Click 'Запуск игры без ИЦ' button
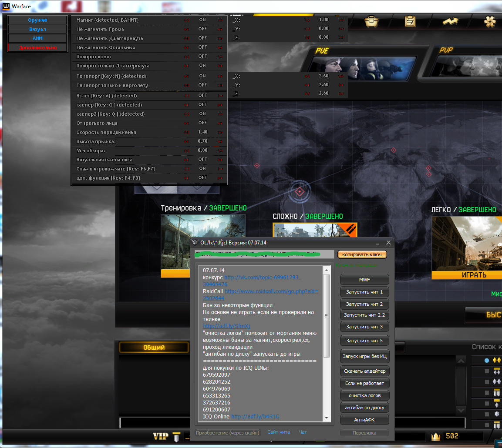Image resolution: width=502 pixels, height=448 pixels. (x=364, y=356)
